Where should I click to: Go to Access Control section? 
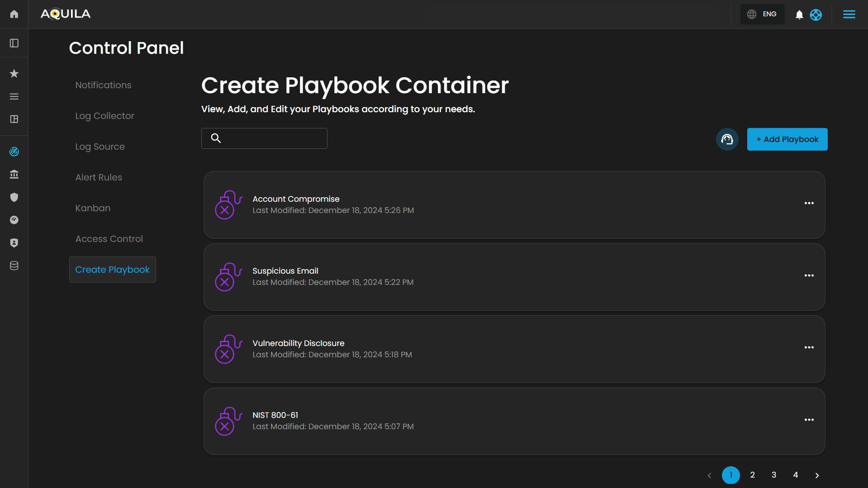tap(109, 239)
